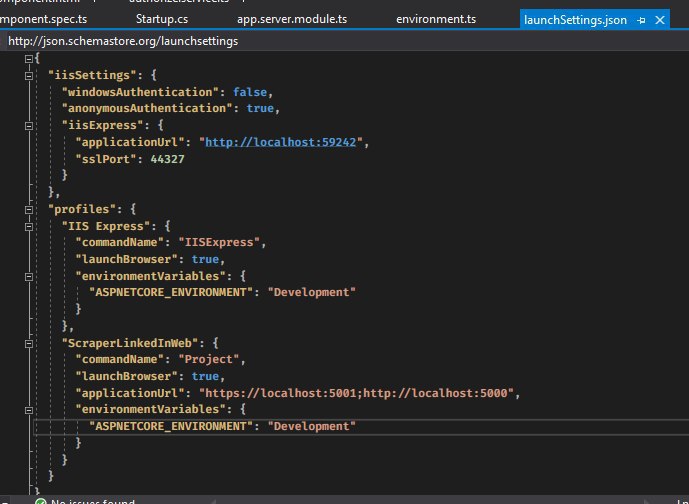This screenshot has height=504, width=689.
Task: Click the windowsAuthentication false value
Action: (250, 92)
